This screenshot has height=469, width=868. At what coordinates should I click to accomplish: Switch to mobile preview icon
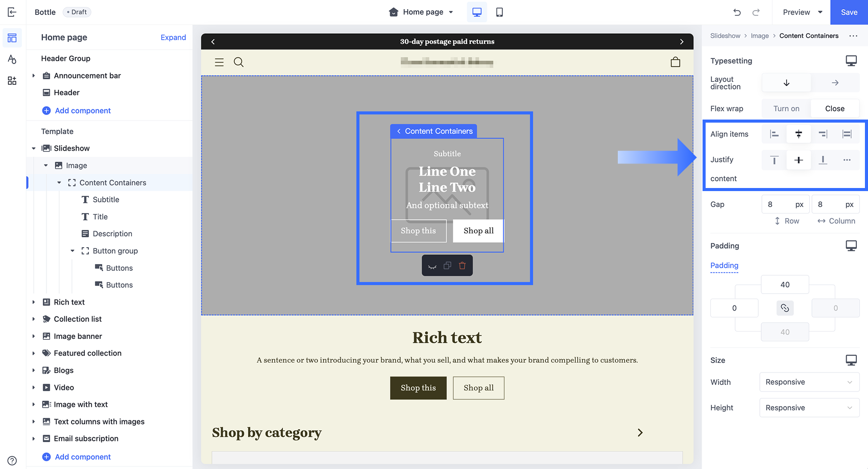(499, 12)
